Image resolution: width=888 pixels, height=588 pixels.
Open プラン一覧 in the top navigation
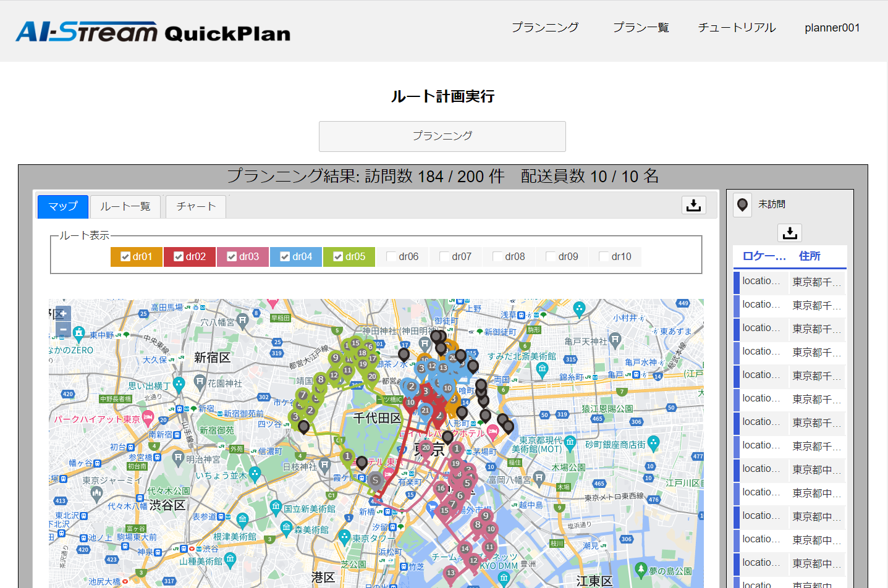[x=640, y=28]
